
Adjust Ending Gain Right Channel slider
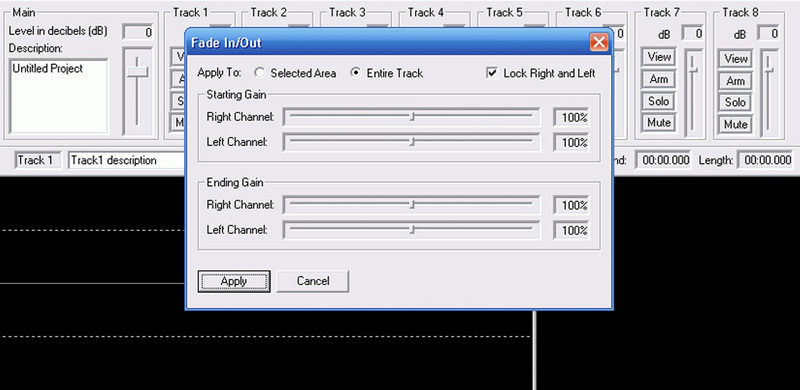412,205
